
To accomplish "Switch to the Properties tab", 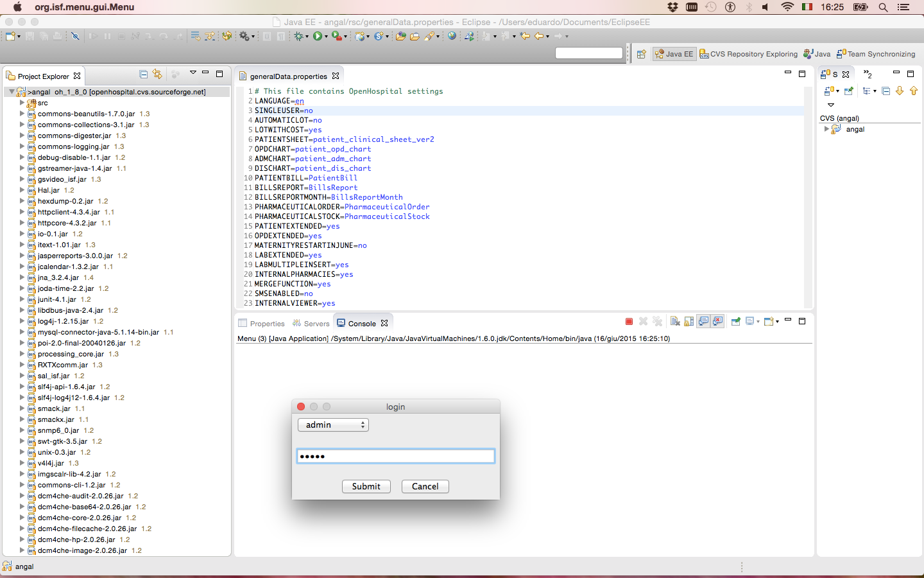I will point(261,324).
